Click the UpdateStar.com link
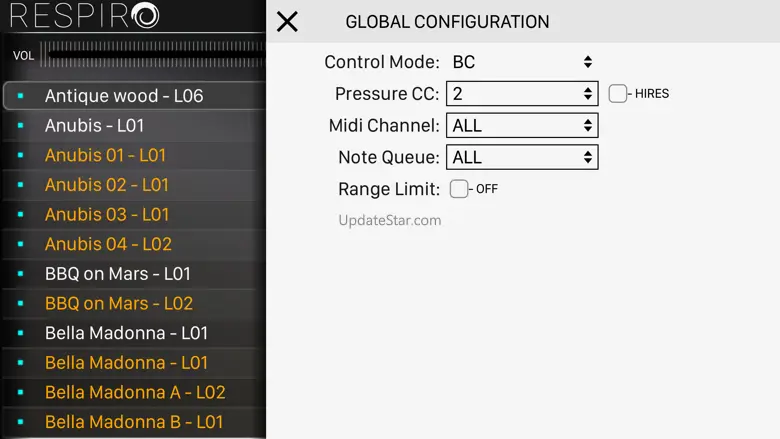This screenshot has height=439, width=780. pos(390,220)
